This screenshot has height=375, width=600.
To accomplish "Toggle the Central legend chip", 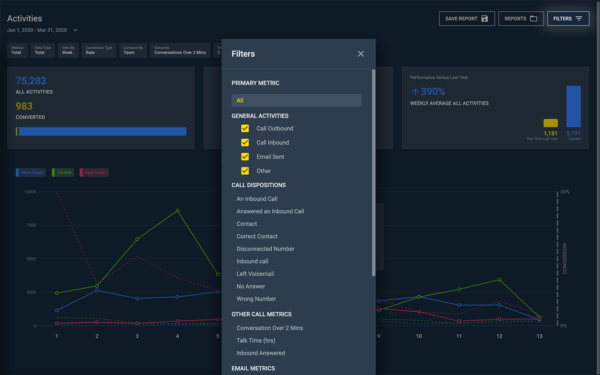I will coord(63,173).
